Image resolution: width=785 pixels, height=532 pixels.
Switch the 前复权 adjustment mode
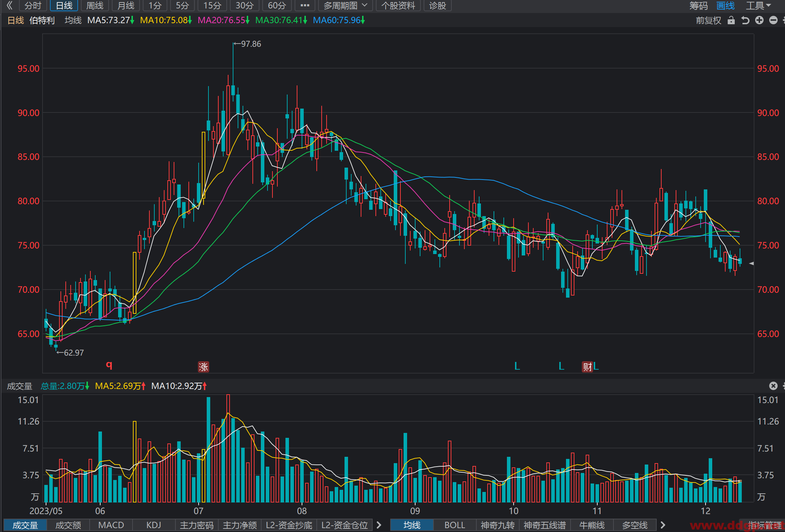[x=708, y=20]
